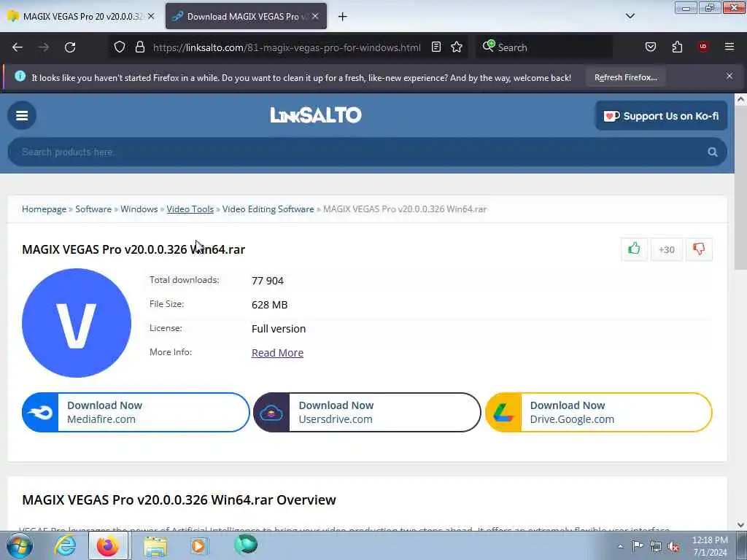Select the Download MAGIX VEGAS Pro tab
The height and width of the screenshot is (560, 747).
coord(246,16)
